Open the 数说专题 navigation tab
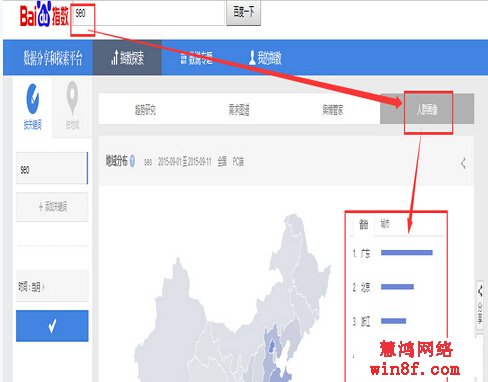Viewport: 488px width, 382px height. [x=197, y=58]
